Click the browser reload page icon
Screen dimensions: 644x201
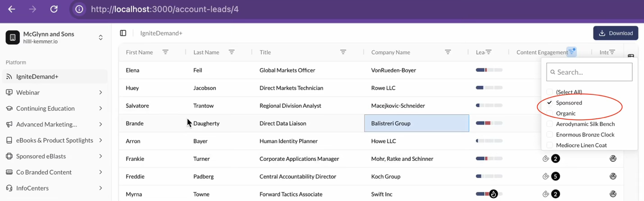(54, 9)
